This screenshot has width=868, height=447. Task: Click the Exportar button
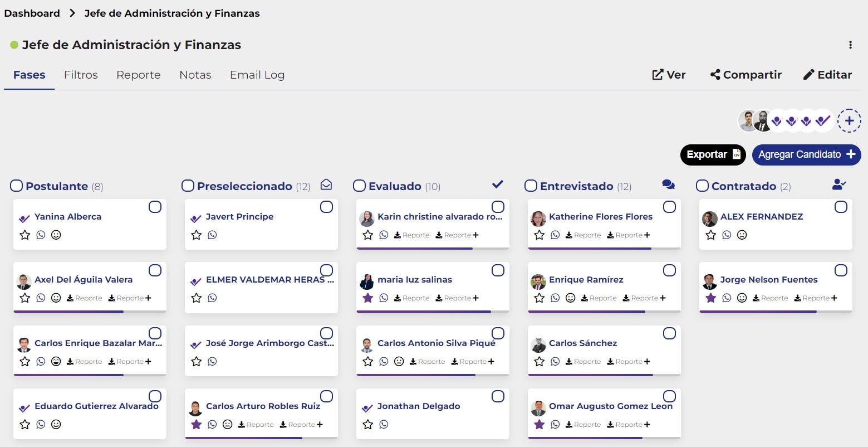point(713,154)
